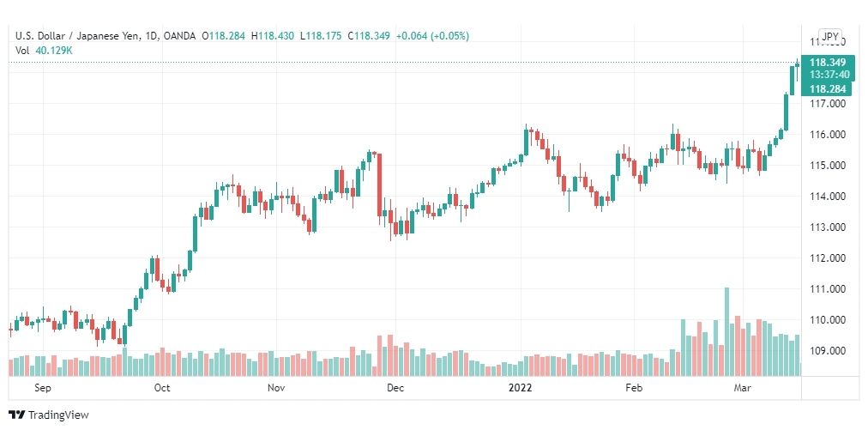This screenshot has width=868, height=430.
Task: Click the 117.000 price scale label
Action: pos(828,104)
